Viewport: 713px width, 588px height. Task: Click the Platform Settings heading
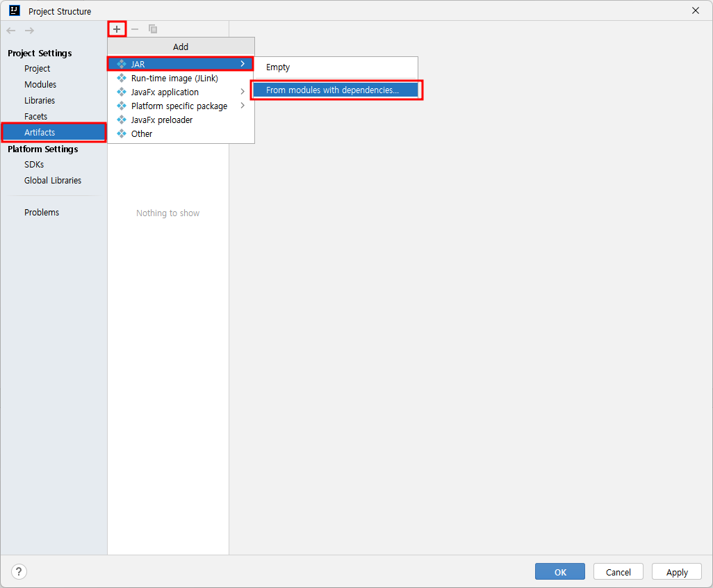(43, 149)
